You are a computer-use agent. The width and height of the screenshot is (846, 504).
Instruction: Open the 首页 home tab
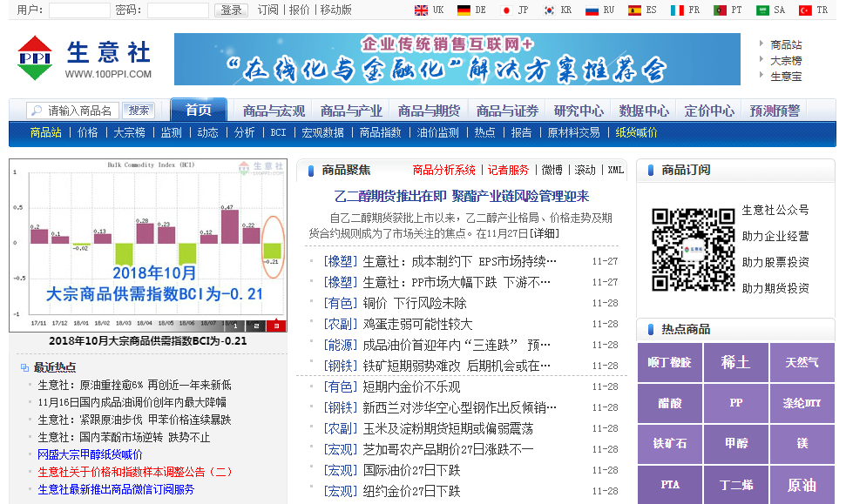pyautogui.click(x=199, y=110)
